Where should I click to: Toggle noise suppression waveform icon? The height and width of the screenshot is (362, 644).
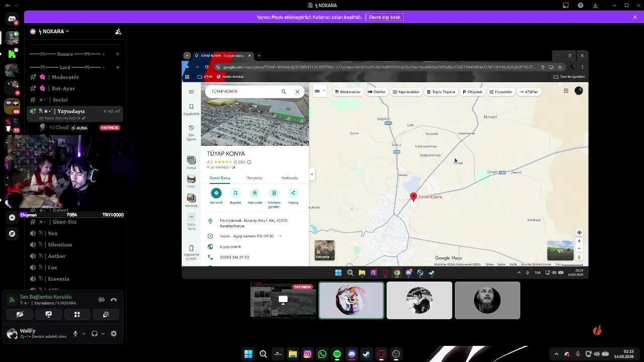[102, 300]
